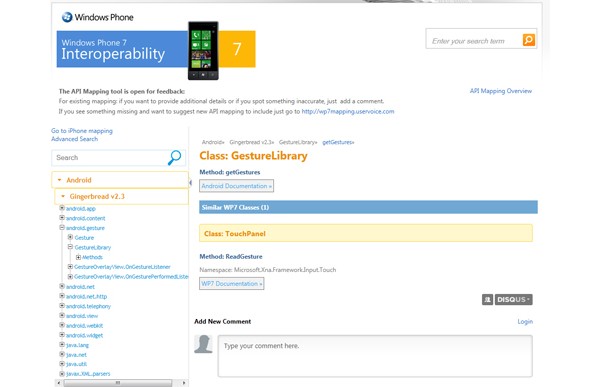Expand GestureOverlayView.OnGesturePerformedListener node
This screenshot has width=600, height=387.
point(70,276)
